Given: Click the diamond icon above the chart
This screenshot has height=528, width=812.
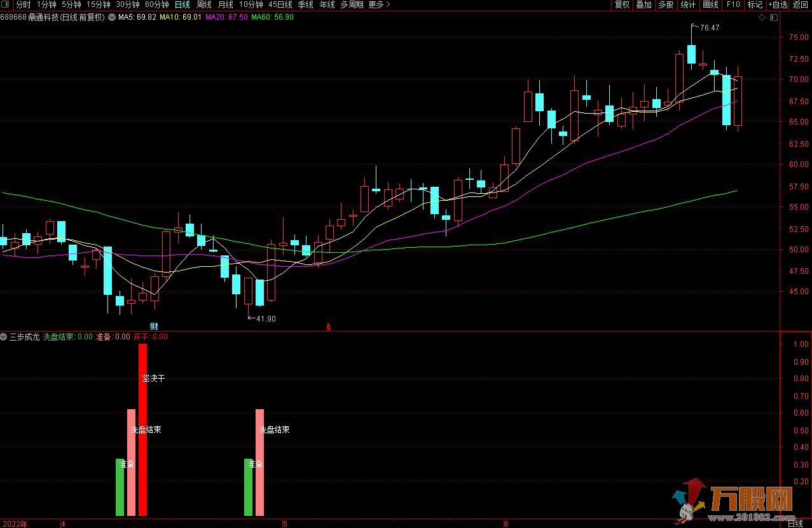Looking at the screenshot, I should (762, 18).
